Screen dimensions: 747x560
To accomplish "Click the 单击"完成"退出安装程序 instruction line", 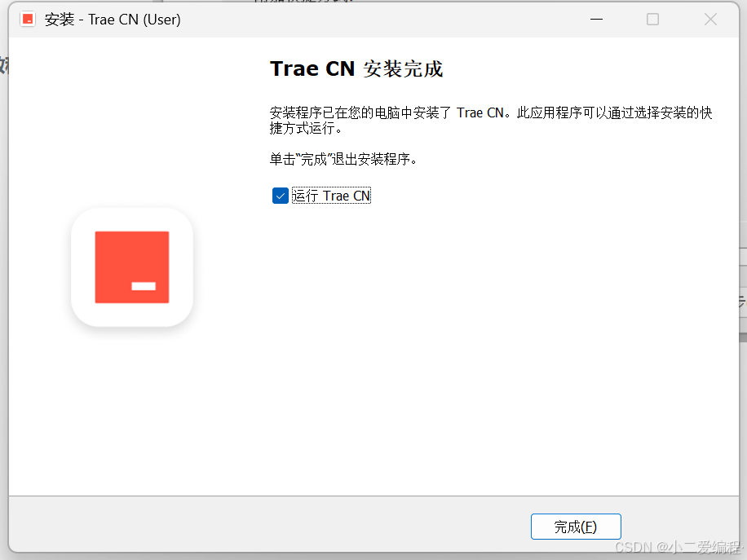I will click(343, 159).
